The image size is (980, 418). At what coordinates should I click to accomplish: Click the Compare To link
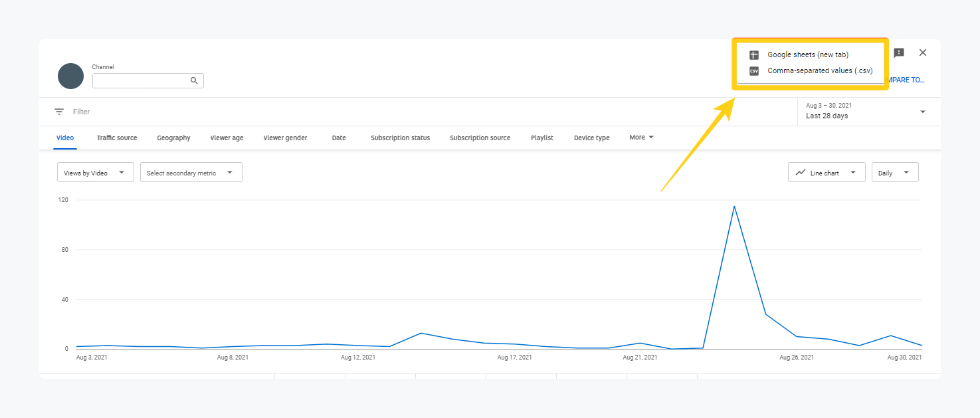tap(906, 80)
